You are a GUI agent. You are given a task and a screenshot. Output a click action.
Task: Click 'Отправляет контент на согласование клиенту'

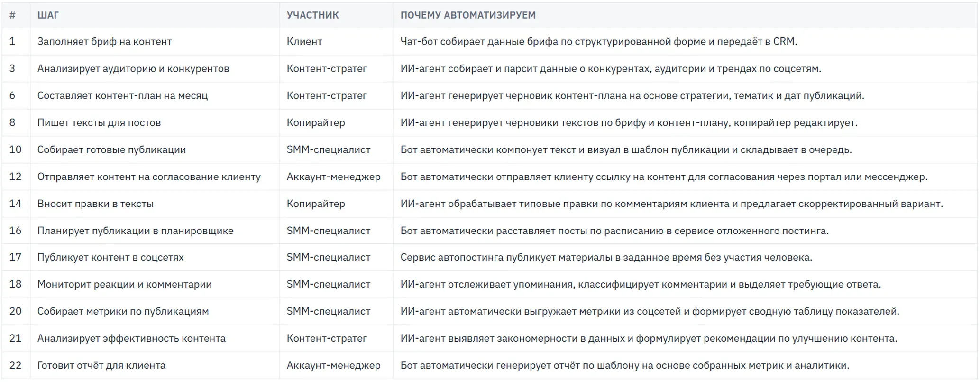[x=149, y=177]
